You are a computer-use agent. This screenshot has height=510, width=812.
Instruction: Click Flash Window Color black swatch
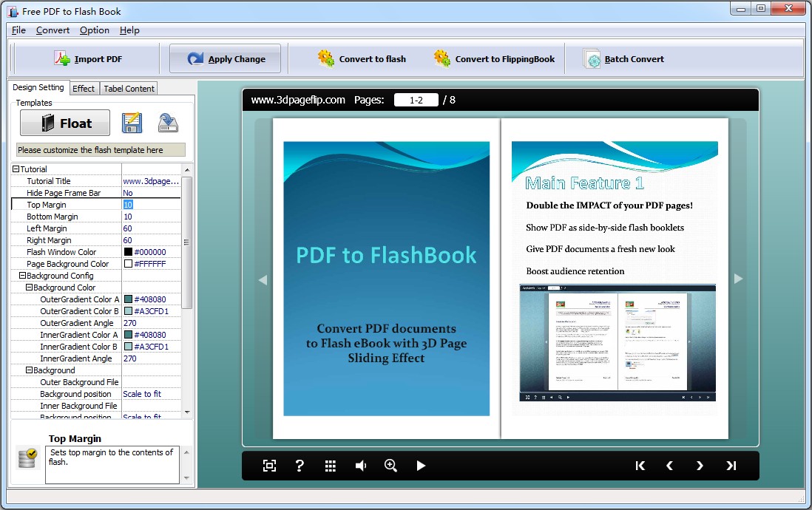129,251
